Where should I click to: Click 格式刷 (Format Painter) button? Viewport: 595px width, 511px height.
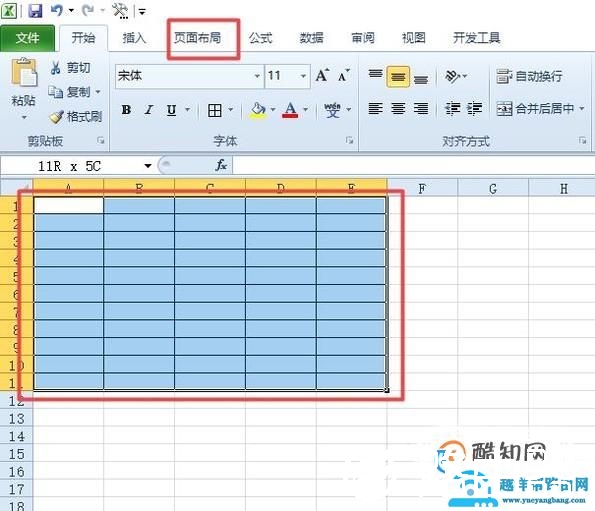76,116
